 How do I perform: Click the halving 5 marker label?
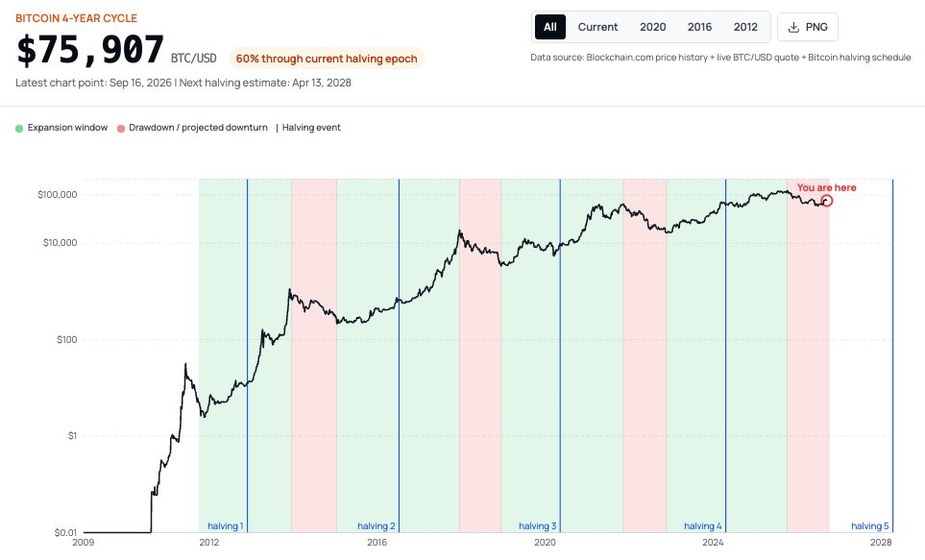[x=870, y=525]
